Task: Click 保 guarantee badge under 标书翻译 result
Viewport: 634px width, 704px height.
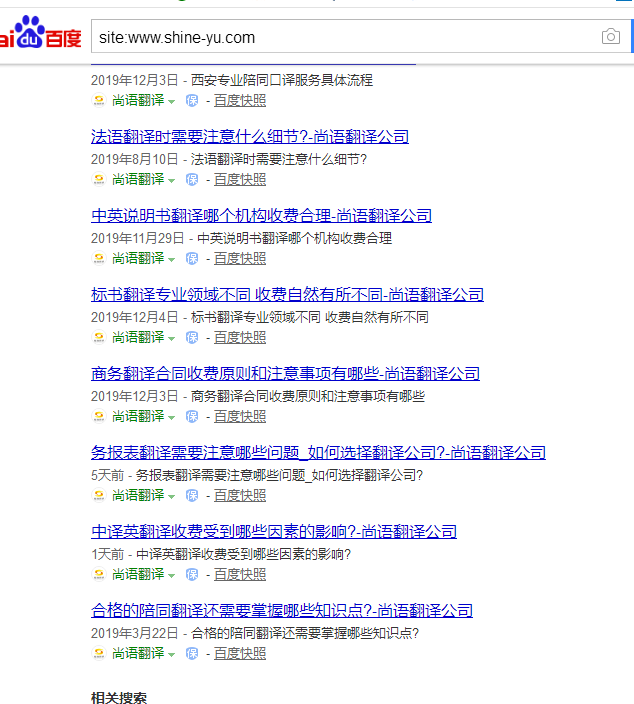Action: pyautogui.click(x=192, y=338)
